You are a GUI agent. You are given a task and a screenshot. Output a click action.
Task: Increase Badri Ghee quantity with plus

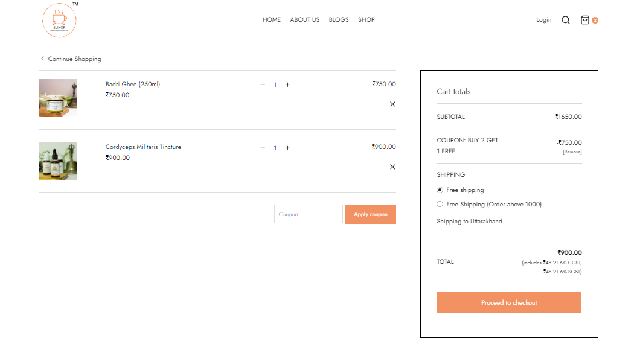(287, 85)
